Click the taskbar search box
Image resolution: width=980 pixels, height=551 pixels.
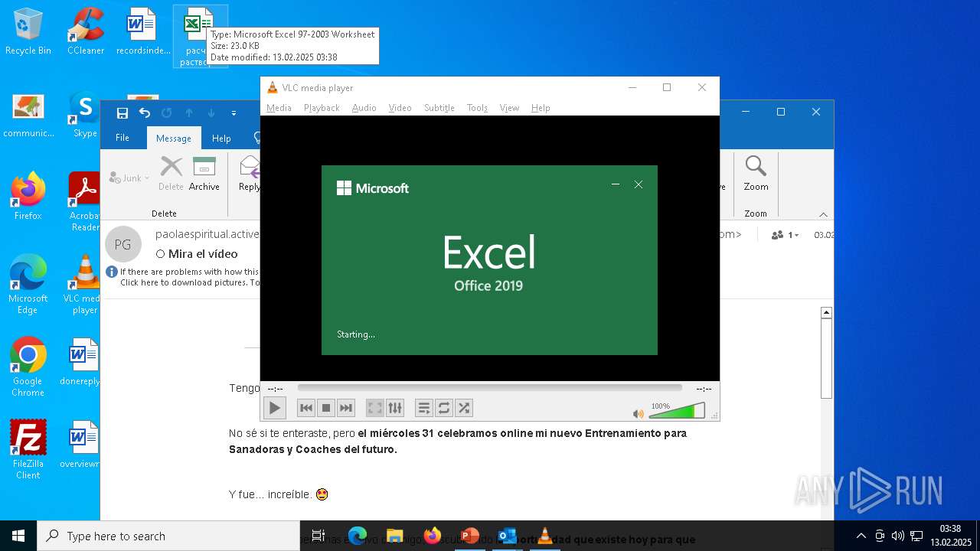(168, 536)
